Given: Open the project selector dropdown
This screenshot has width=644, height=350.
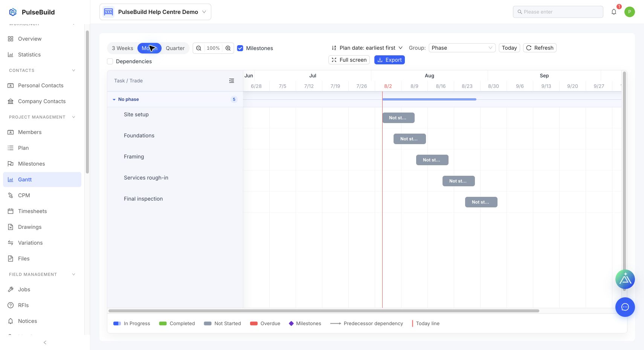Looking at the screenshot, I should (x=155, y=12).
